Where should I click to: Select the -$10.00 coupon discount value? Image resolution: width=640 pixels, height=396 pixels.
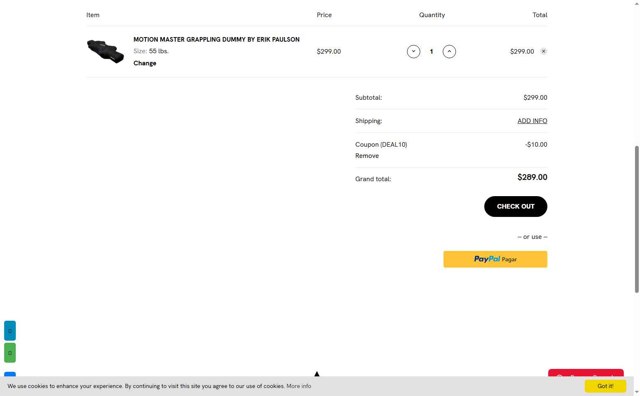tap(536, 145)
